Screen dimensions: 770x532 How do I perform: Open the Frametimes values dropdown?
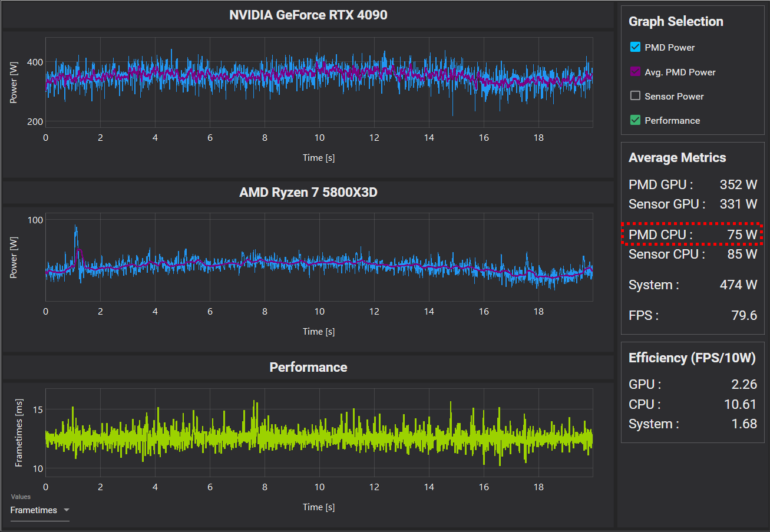click(39, 510)
